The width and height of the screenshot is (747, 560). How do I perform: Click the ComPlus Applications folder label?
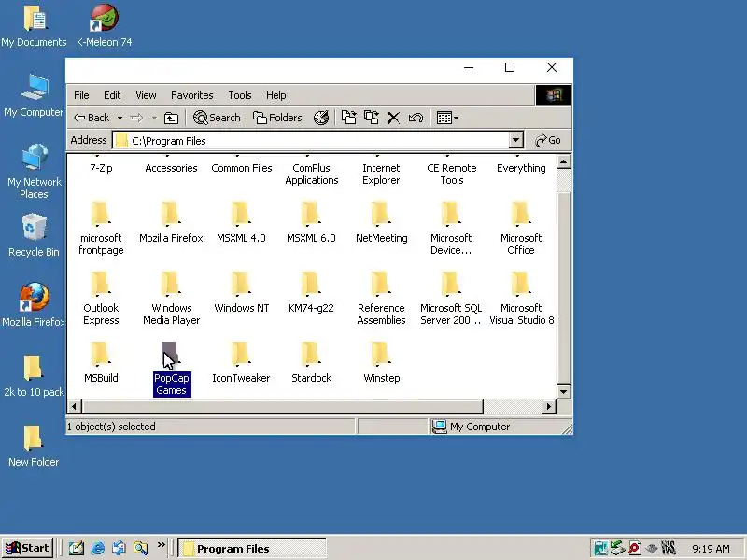(x=312, y=175)
